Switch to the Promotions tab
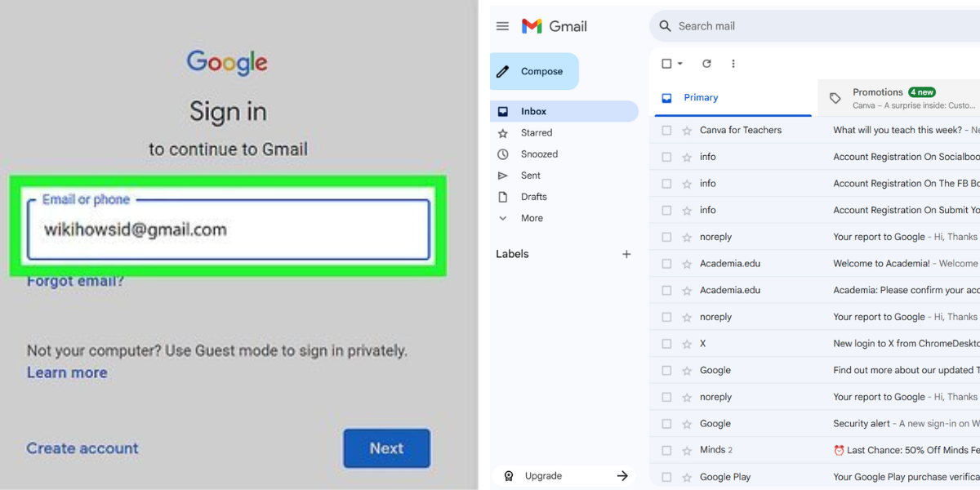Image resolution: width=980 pixels, height=490 pixels. click(877, 92)
